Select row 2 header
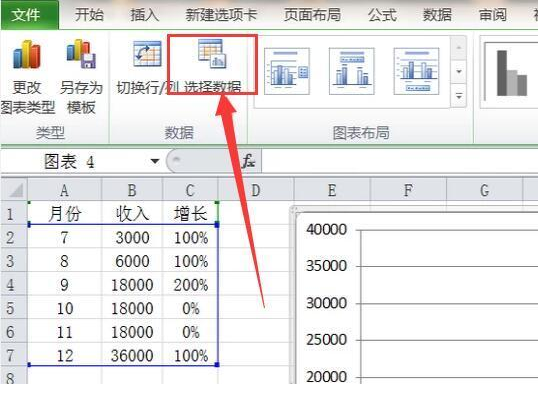 (14, 237)
